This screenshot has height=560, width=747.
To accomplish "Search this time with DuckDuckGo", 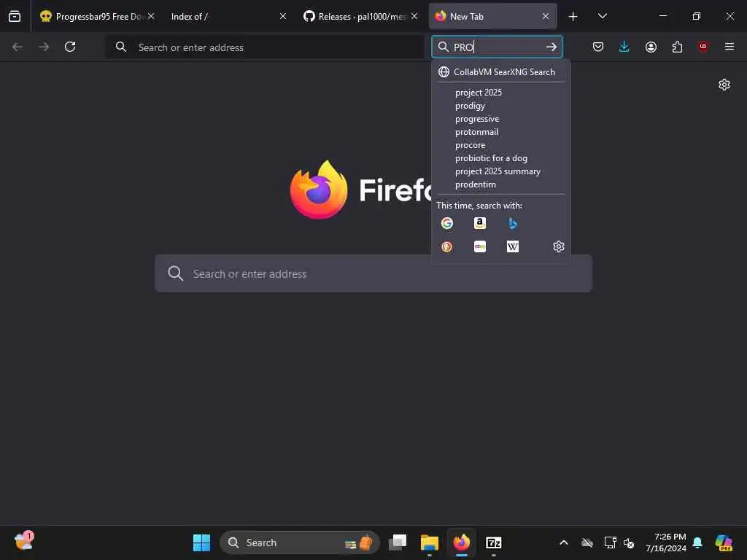I will [447, 246].
